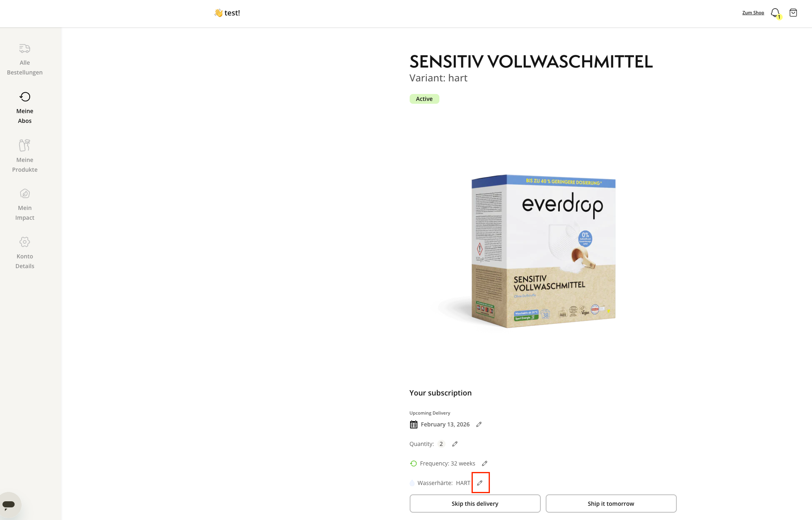Click the Active status badge
812x520 pixels.
pyautogui.click(x=424, y=99)
